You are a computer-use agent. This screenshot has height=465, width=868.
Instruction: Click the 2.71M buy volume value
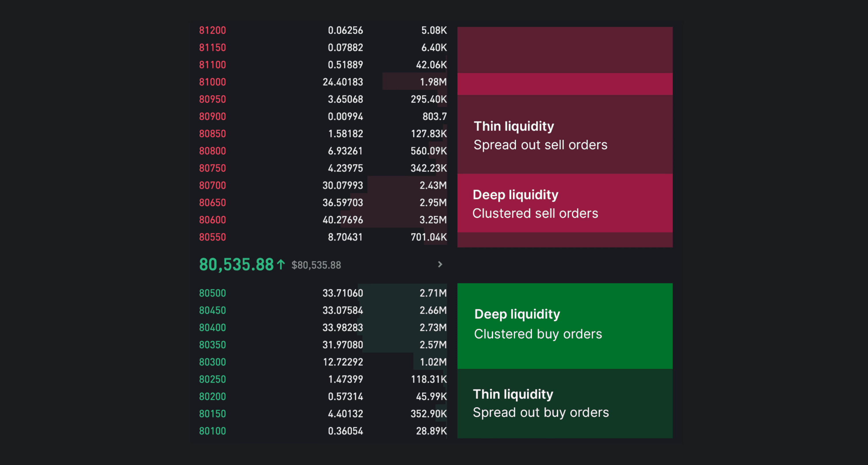coord(433,293)
